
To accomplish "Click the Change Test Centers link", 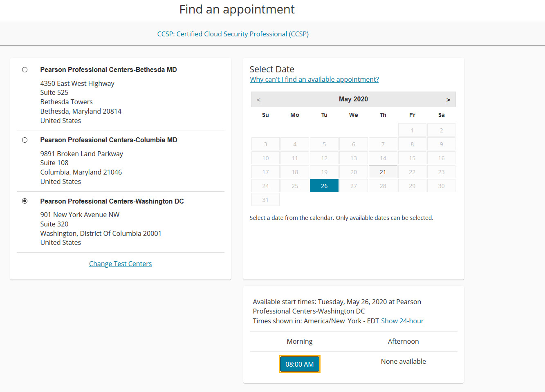I will click(120, 264).
